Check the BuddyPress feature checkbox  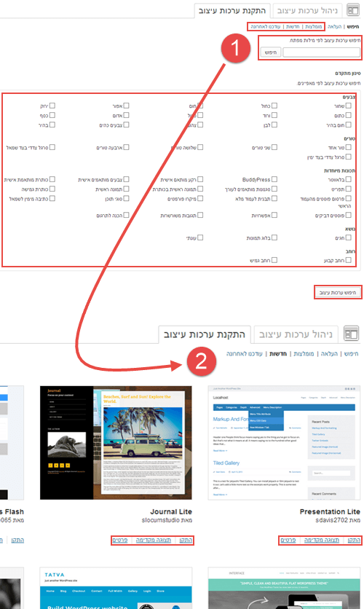pos(274,179)
